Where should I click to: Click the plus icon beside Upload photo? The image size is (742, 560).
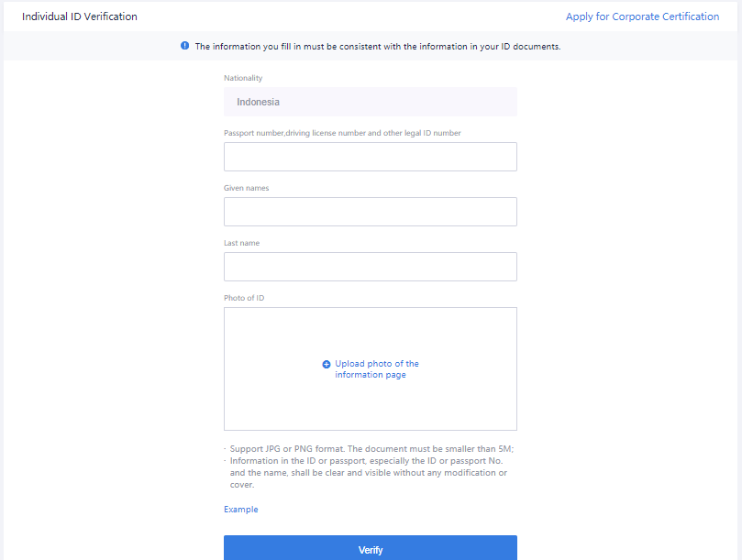[x=327, y=364]
